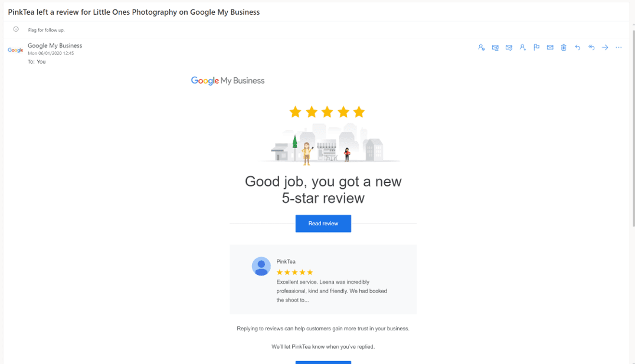The height and width of the screenshot is (364, 635).
Task: Mark message unread with envelope icon
Action: [550, 47]
